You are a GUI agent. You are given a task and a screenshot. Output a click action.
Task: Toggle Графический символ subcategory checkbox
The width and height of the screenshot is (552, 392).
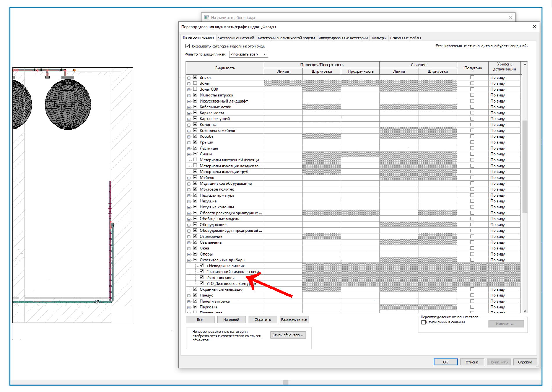pos(202,271)
